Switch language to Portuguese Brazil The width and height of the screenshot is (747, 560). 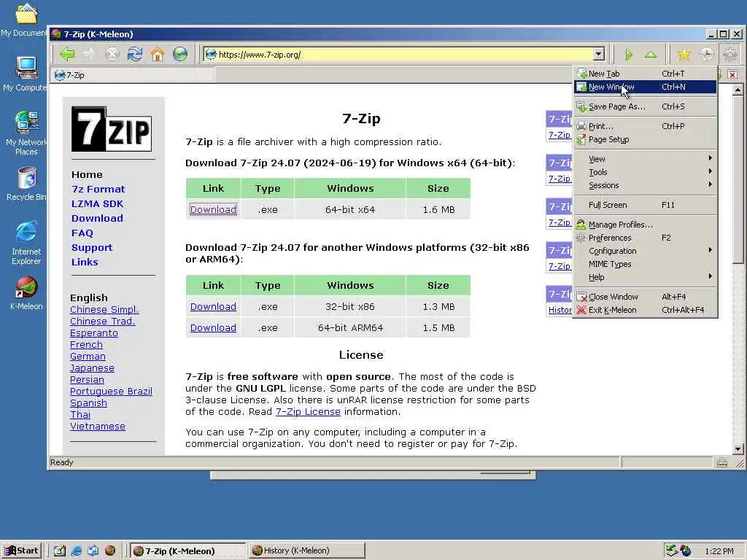click(x=111, y=391)
